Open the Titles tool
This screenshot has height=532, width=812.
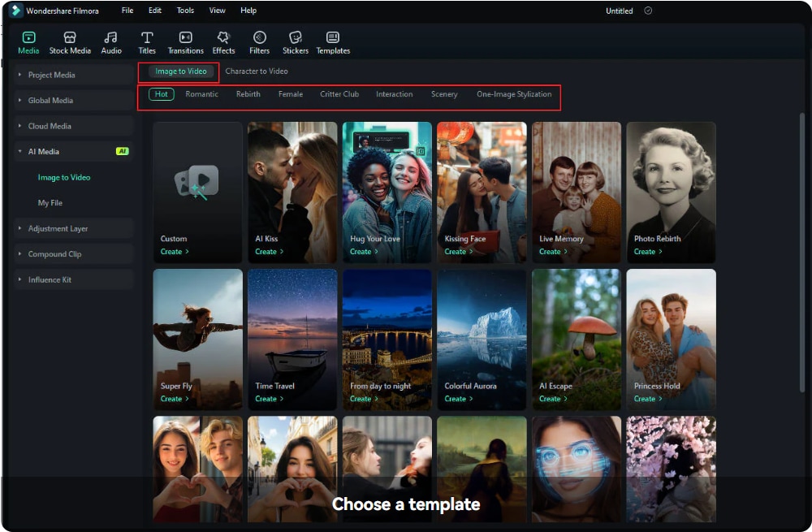(x=147, y=42)
